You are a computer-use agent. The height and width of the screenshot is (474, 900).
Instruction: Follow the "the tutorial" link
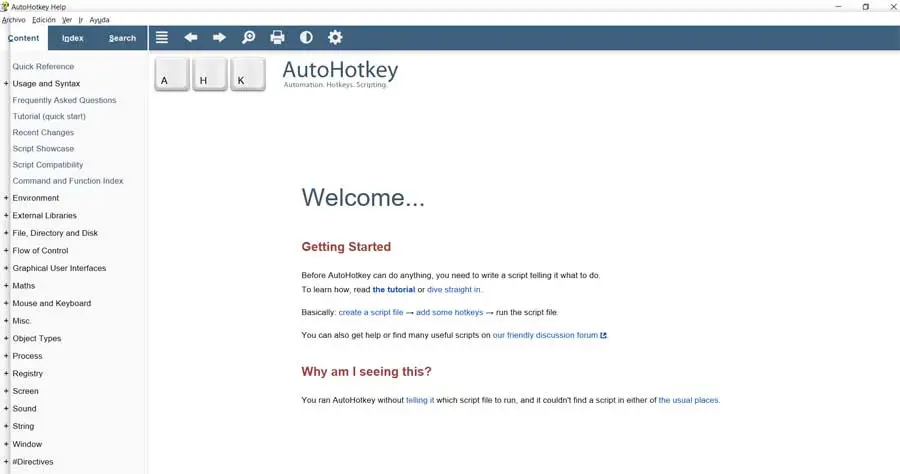pos(394,289)
